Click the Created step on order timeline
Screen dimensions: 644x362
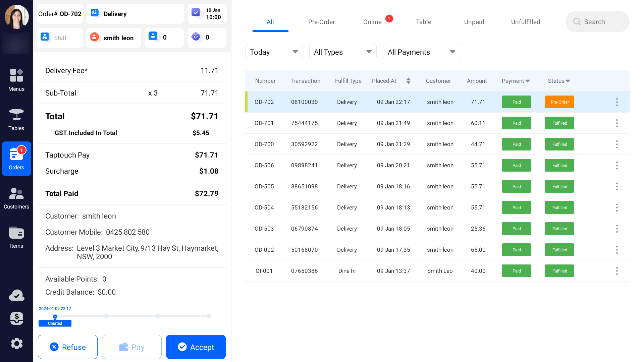[x=55, y=323]
